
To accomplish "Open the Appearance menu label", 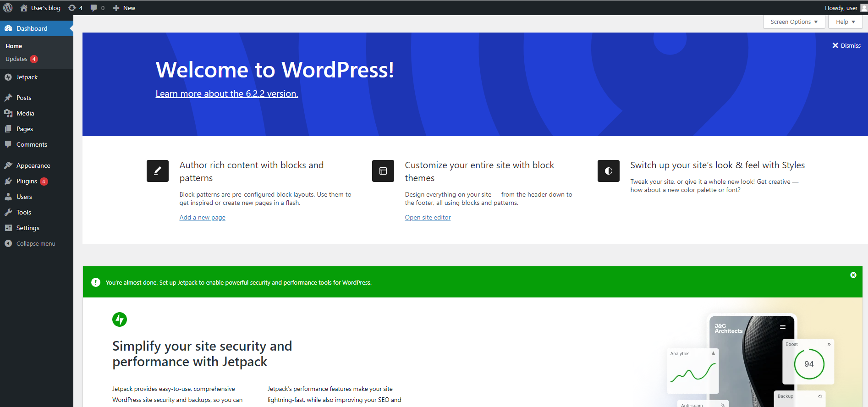I will [33, 165].
